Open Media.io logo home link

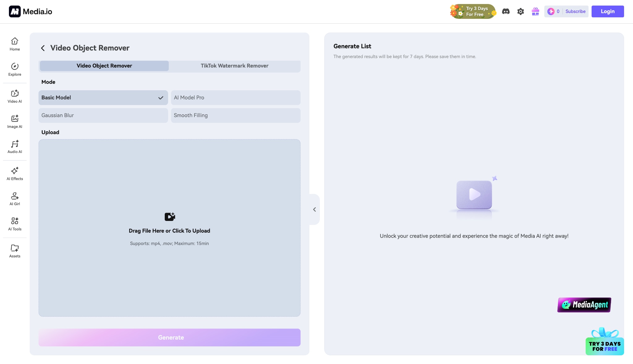coord(30,11)
